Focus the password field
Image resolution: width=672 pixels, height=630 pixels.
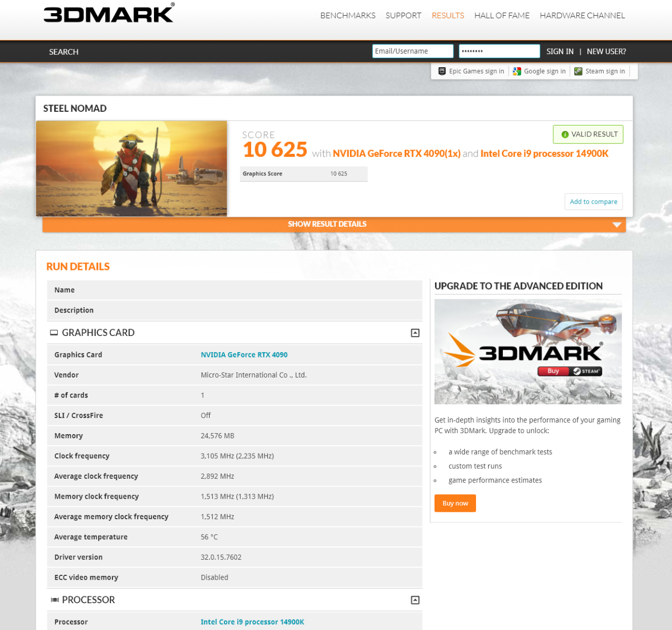click(x=499, y=51)
